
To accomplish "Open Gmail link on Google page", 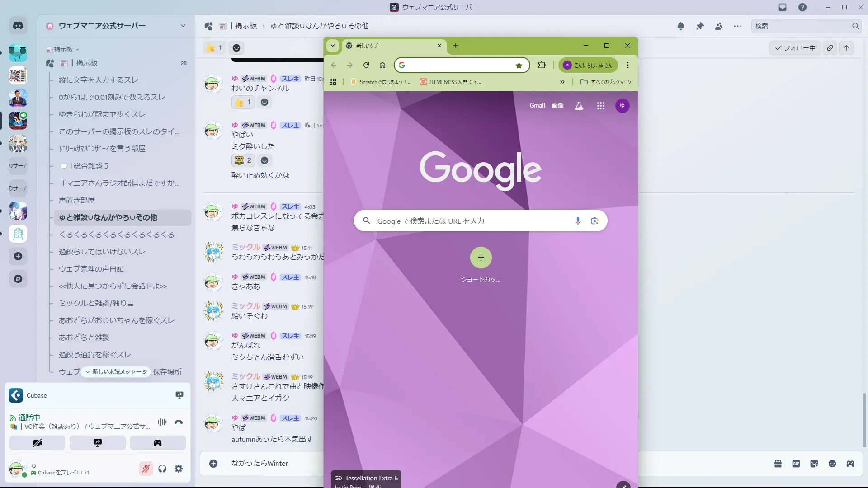I will [x=537, y=106].
